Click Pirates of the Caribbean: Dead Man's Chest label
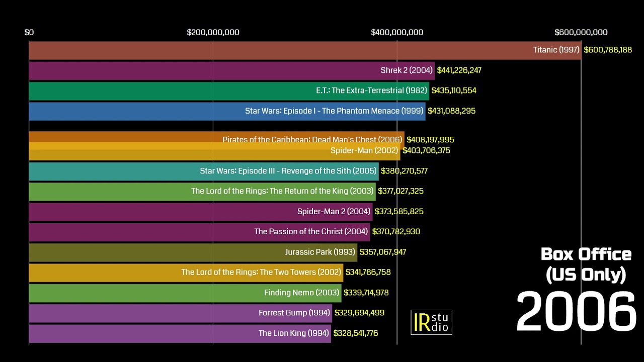 click(x=312, y=140)
